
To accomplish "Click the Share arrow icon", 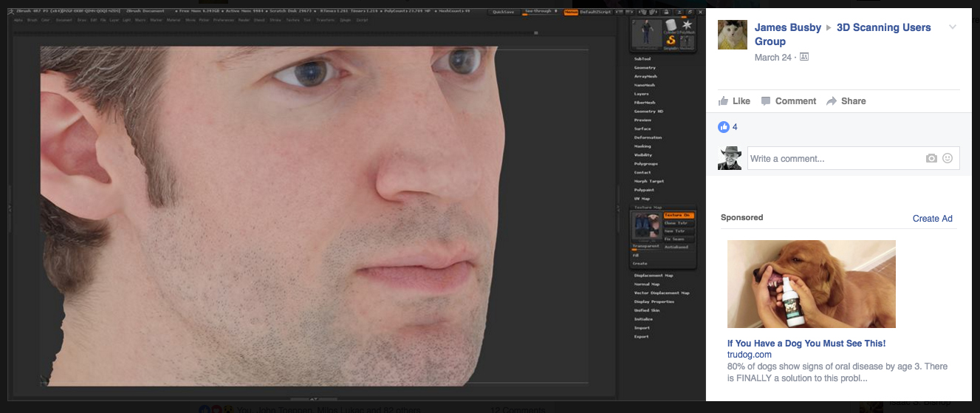I will click(x=832, y=101).
